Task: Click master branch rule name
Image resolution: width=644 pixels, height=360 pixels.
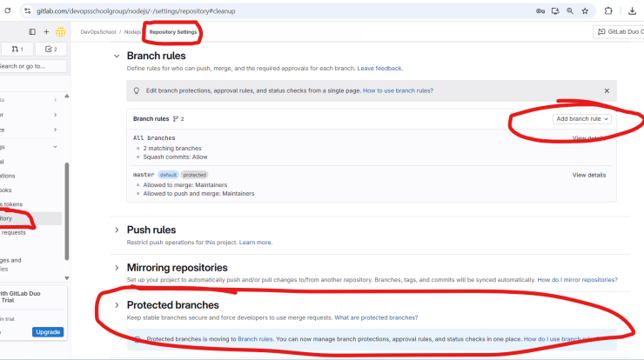Action: (144, 175)
